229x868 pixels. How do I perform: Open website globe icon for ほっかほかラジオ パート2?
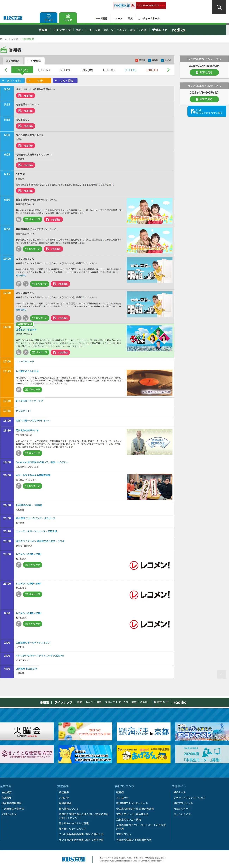[x=19, y=249]
